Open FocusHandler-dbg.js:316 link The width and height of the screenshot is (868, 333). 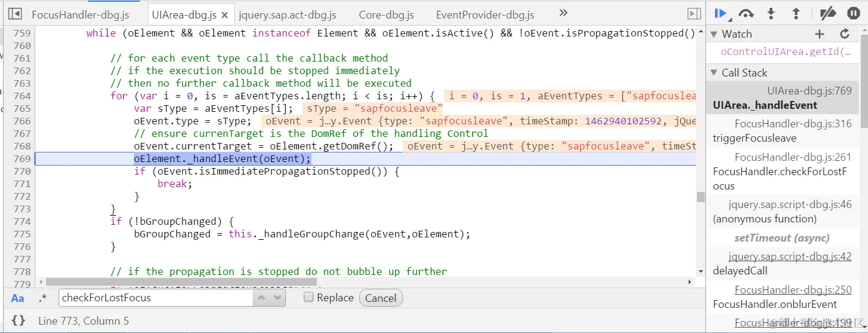click(793, 124)
